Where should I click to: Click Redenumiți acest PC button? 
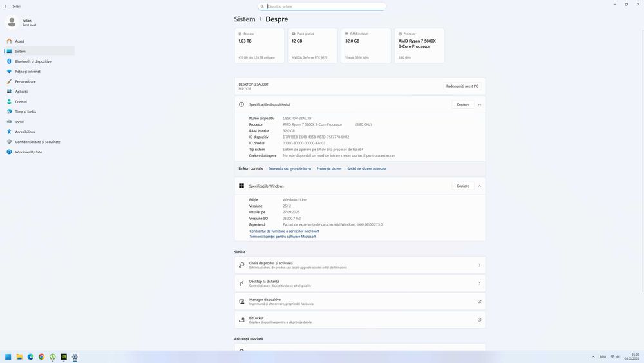point(462,86)
